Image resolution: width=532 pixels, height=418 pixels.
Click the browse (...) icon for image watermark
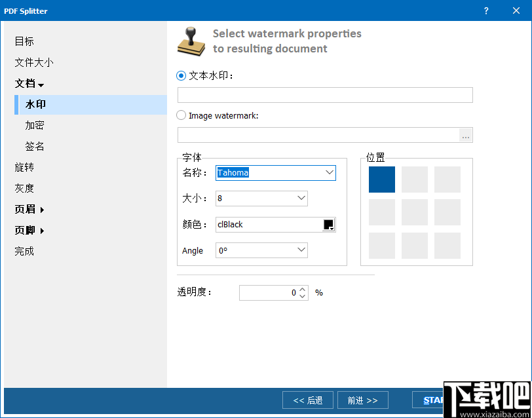coord(466,136)
